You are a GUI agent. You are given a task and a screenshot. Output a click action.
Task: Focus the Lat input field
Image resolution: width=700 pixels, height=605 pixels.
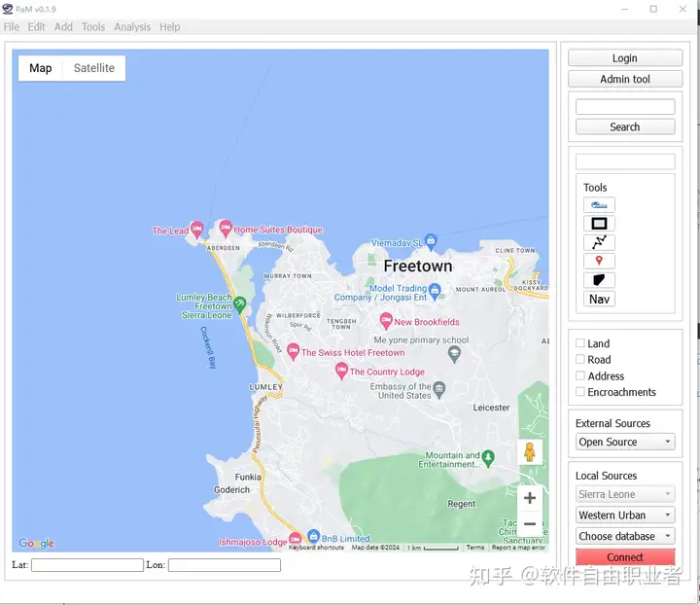coord(87,565)
